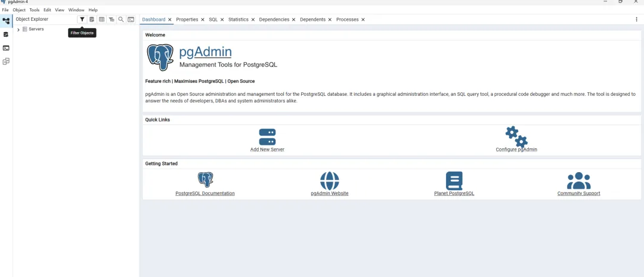Close the Dependents tab
Image resolution: width=644 pixels, height=277 pixels.
click(x=330, y=19)
